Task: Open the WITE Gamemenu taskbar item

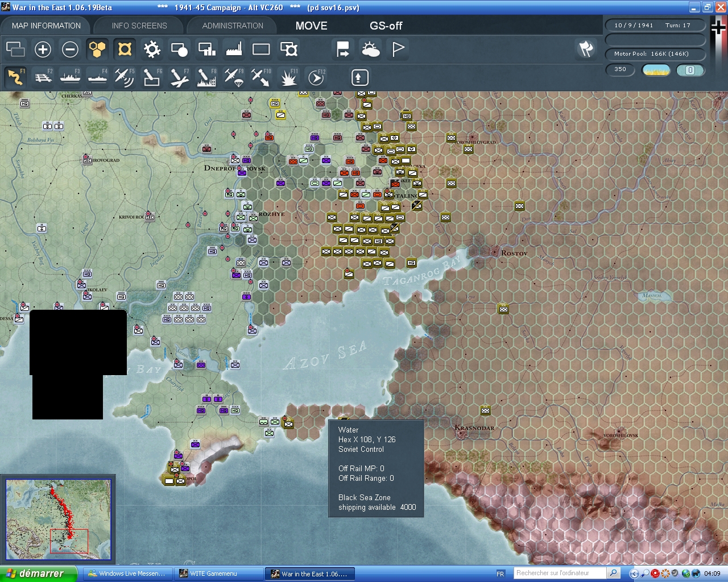Action: point(218,573)
